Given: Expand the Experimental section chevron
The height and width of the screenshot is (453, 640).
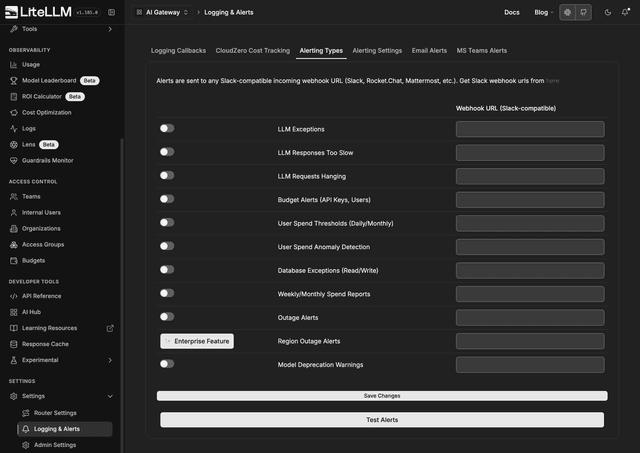Looking at the screenshot, I should coord(110,360).
